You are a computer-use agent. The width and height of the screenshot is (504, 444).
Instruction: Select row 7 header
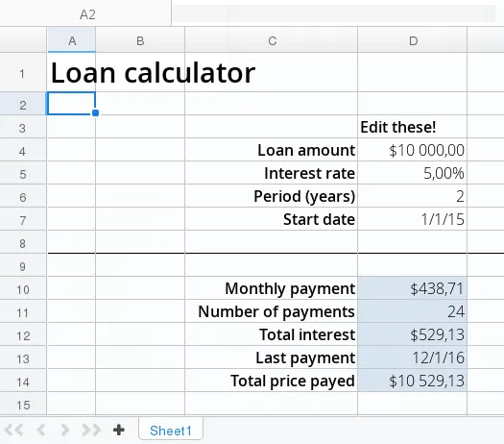pos(23,219)
